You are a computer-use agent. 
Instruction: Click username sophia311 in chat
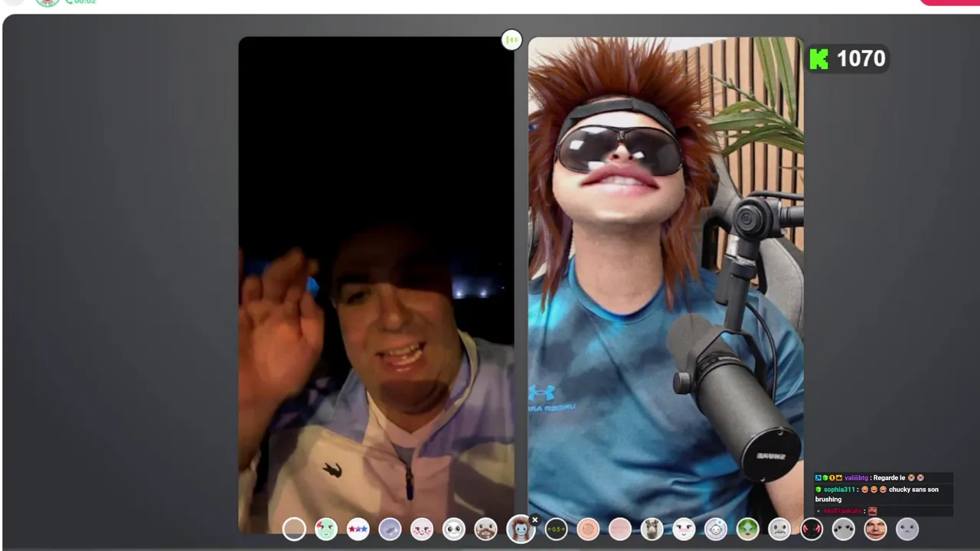pos(838,490)
